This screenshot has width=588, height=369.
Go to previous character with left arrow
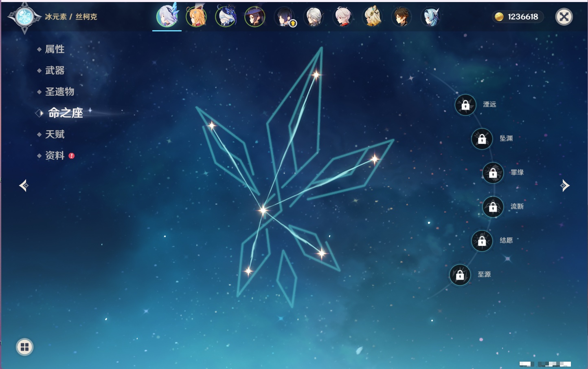24,186
